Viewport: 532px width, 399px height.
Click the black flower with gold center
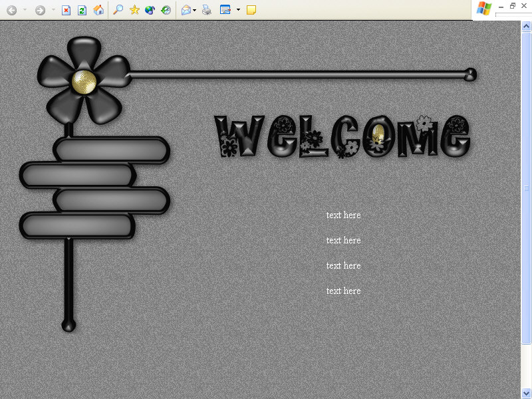[84, 80]
